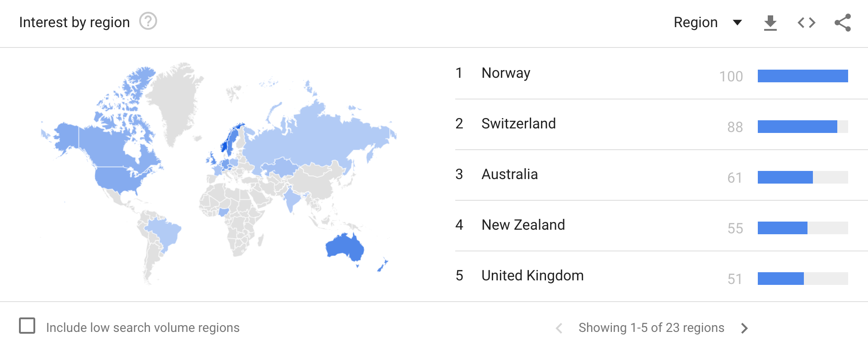Screen dimensions: 868x350
Task: Select Switzerland in the region list
Action: pos(518,124)
